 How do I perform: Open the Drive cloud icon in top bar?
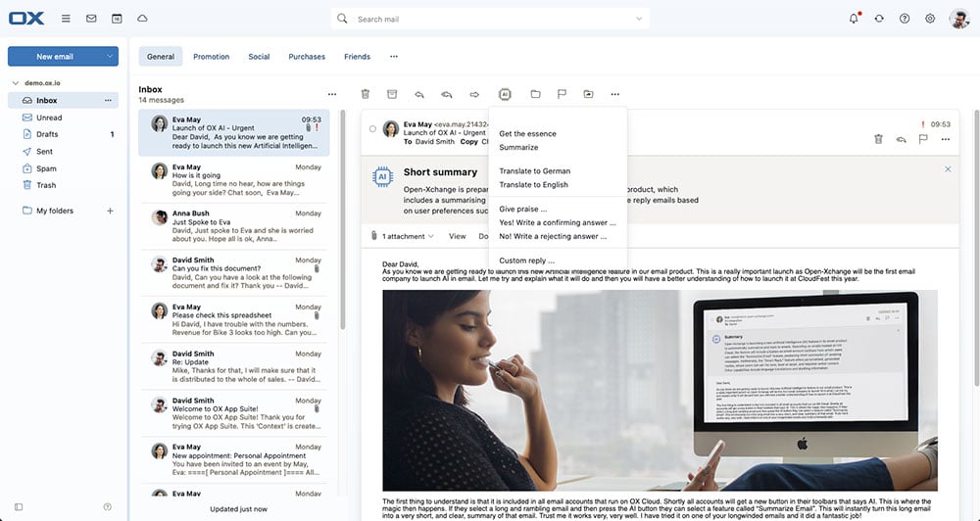coord(142,19)
